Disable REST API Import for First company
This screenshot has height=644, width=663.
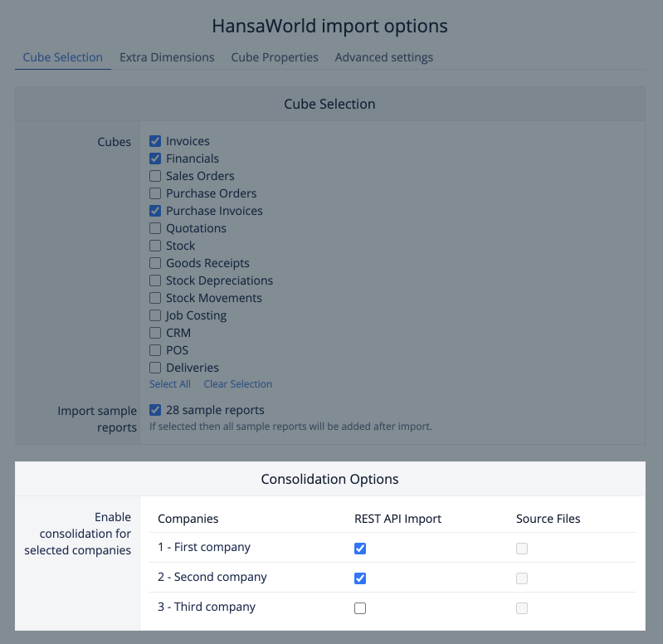(x=360, y=549)
